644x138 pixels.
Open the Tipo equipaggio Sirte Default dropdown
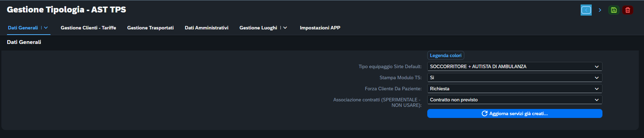(x=515, y=66)
